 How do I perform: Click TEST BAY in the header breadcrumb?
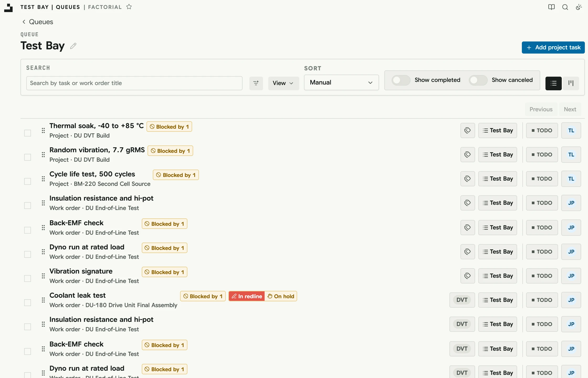(x=35, y=7)
